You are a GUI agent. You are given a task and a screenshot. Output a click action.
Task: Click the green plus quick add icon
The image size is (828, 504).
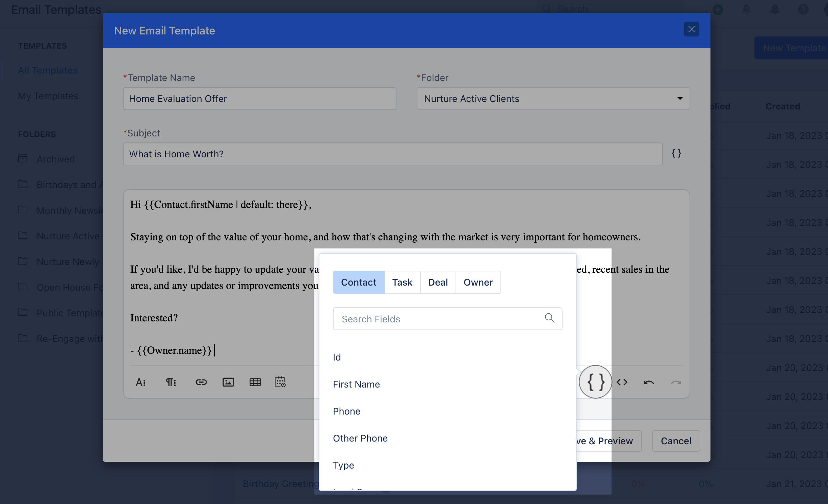click(x=718, y=9)
